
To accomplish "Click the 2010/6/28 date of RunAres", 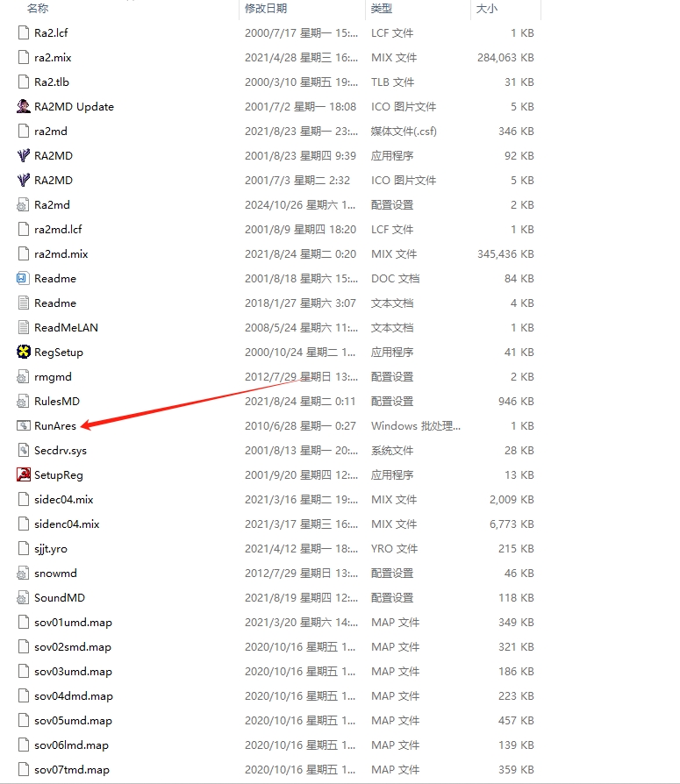I will point(300,425).
